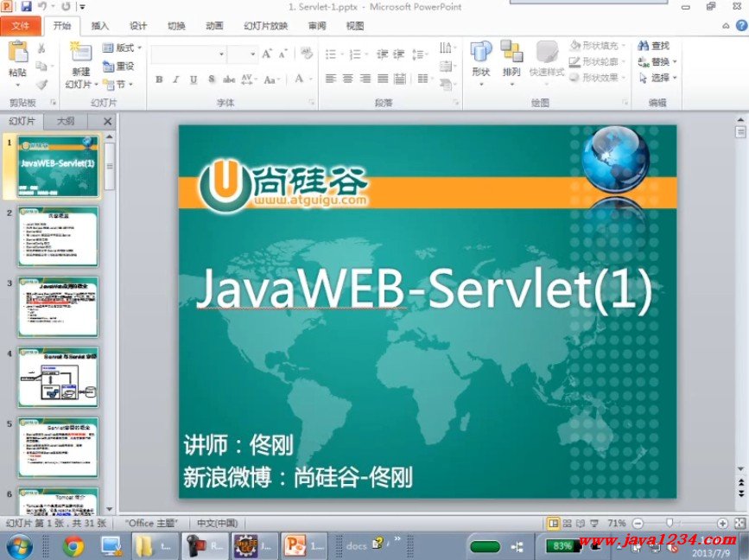749x560 pixels.
Task: Activate the Format Painter brush
Action: pyautogui.click(x=41, y=85)
